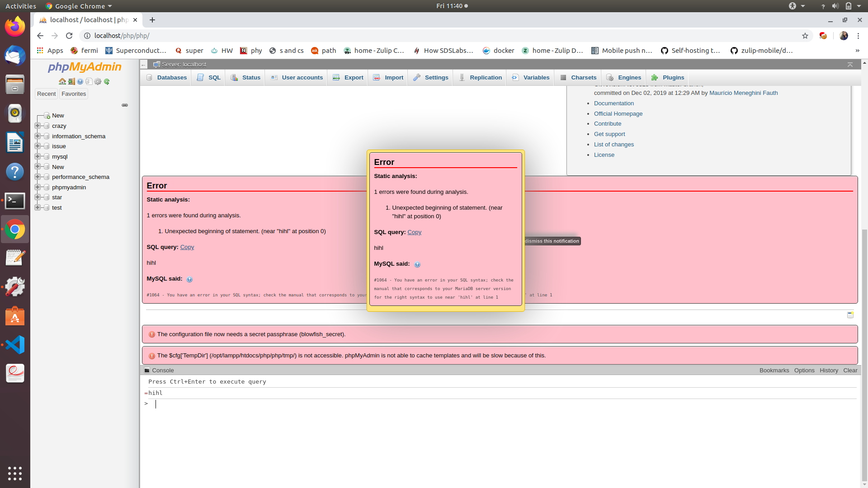This screenshot has width=868, height=488.
Task: Launch Firefox from the dock
Action: point(15,26)
